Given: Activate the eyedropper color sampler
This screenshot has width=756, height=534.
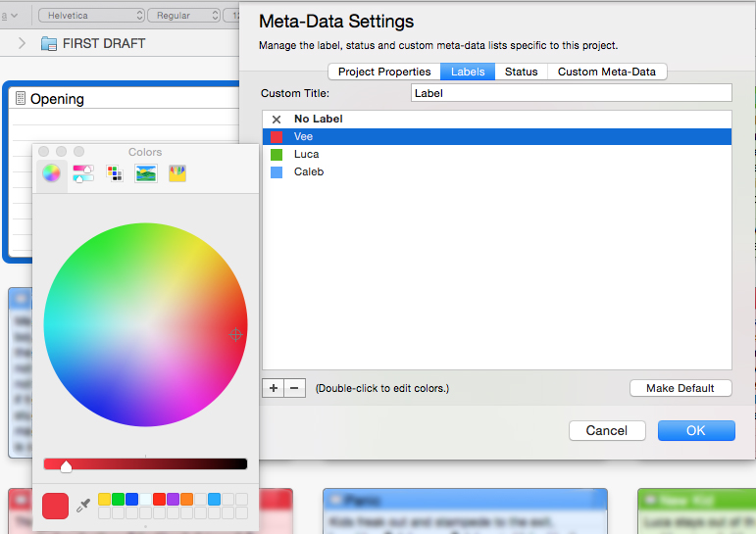Looking at the screenshot, I should click(83, 506).
